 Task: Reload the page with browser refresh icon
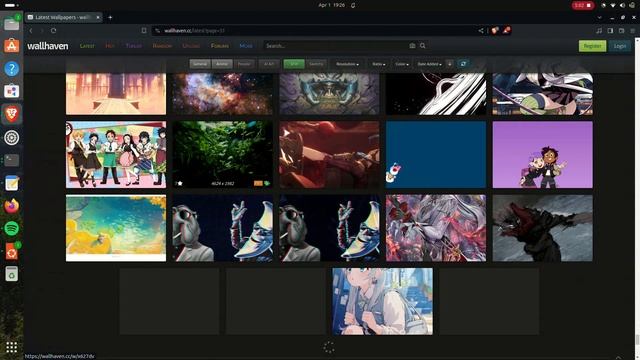53,31
